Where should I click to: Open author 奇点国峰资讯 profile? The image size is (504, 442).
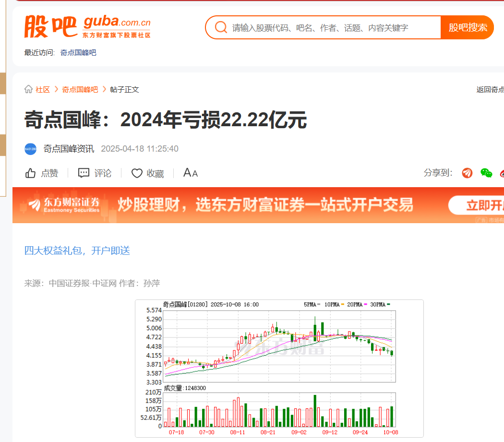pos(69,149)
